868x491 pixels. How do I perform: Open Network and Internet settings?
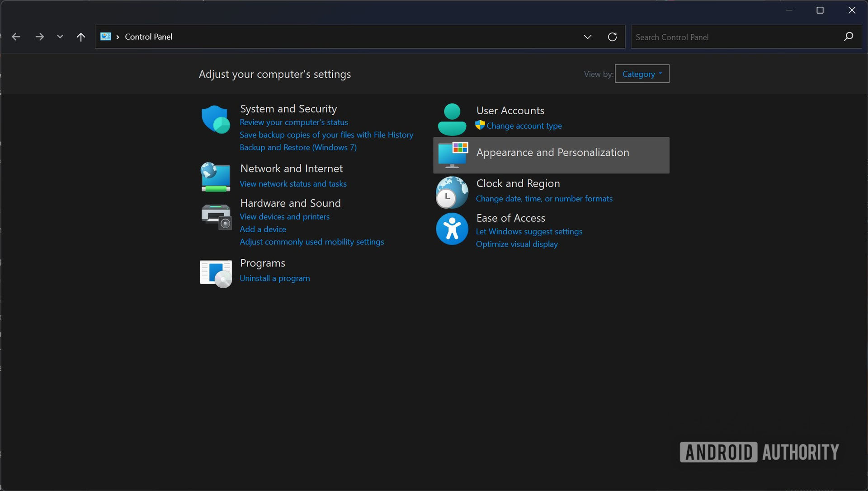pos(292,168)
